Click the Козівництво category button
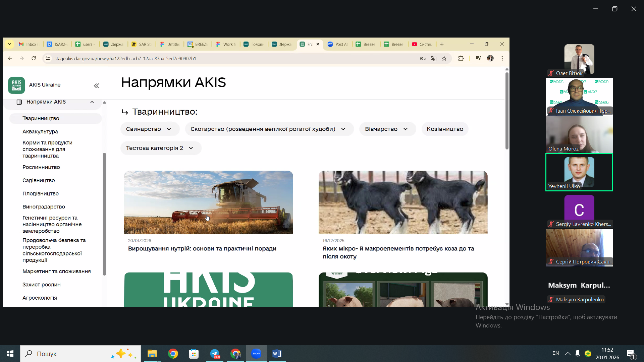 (445, 129)
